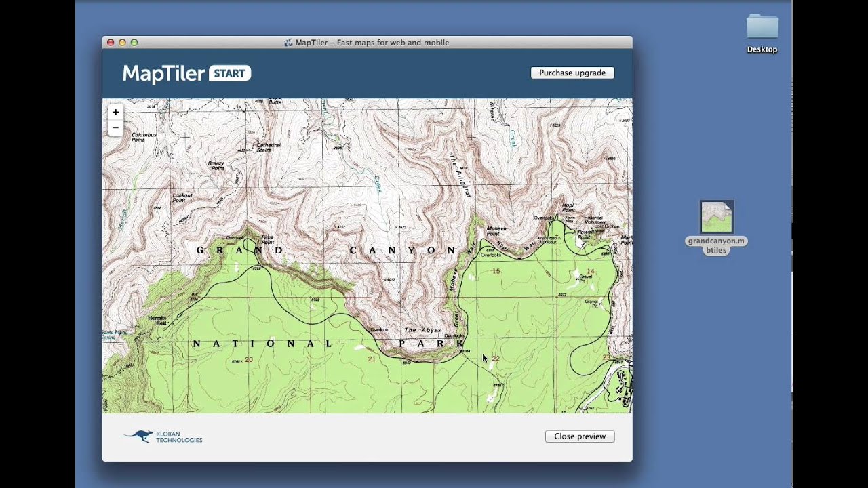
Task: Click the green zoom window button
Action: [134, 43]
